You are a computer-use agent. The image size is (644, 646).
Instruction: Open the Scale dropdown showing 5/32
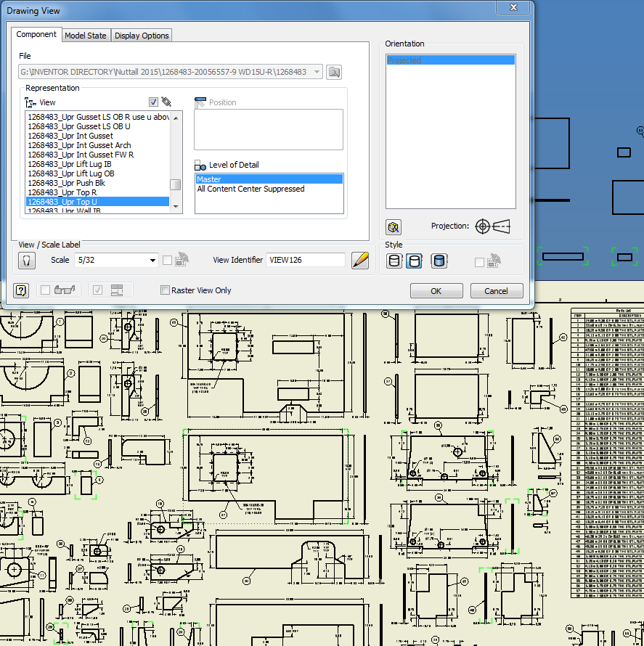[x=152, y=260]
